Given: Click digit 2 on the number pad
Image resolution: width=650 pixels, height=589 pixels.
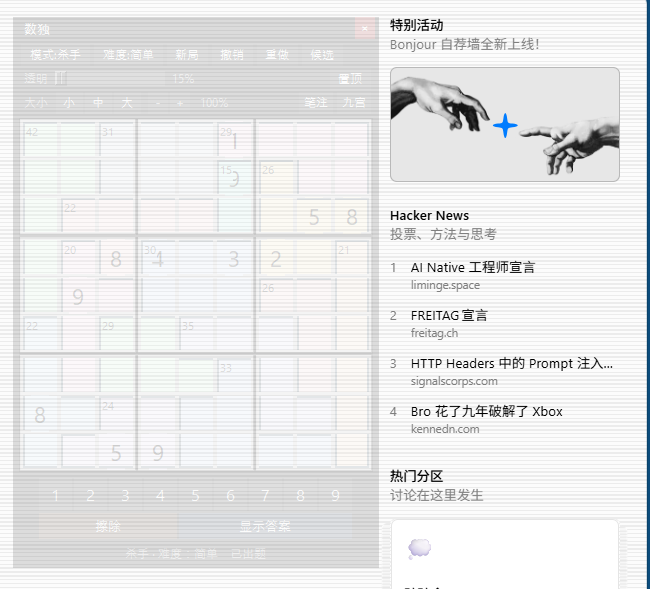Looking at the screenshot, I should [90, 495].
